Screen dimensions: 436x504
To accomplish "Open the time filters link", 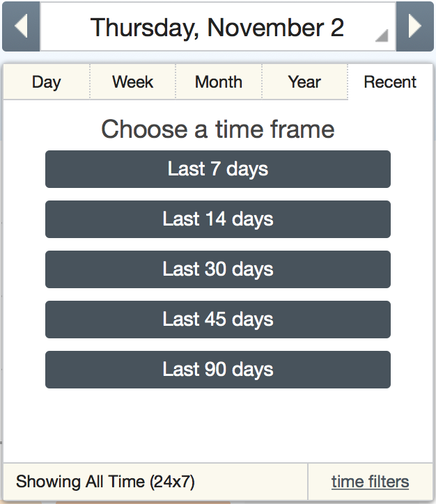I will pos(370,482).
